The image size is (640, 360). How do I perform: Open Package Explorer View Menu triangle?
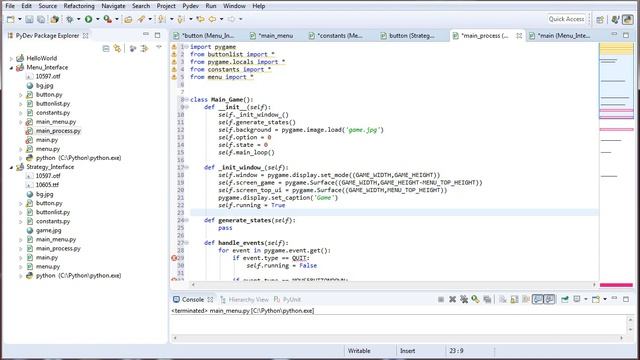click(159, 48)
